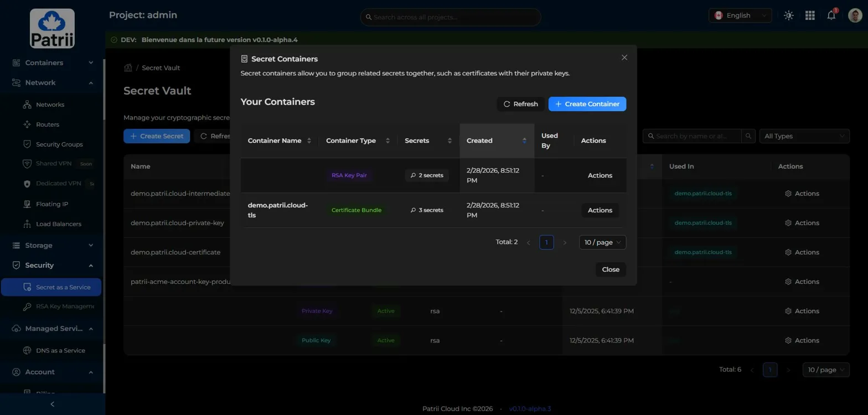This screenshot has height=415, width=868.
Task: Click the Routers sidebar icon
Action: point(27,124)
